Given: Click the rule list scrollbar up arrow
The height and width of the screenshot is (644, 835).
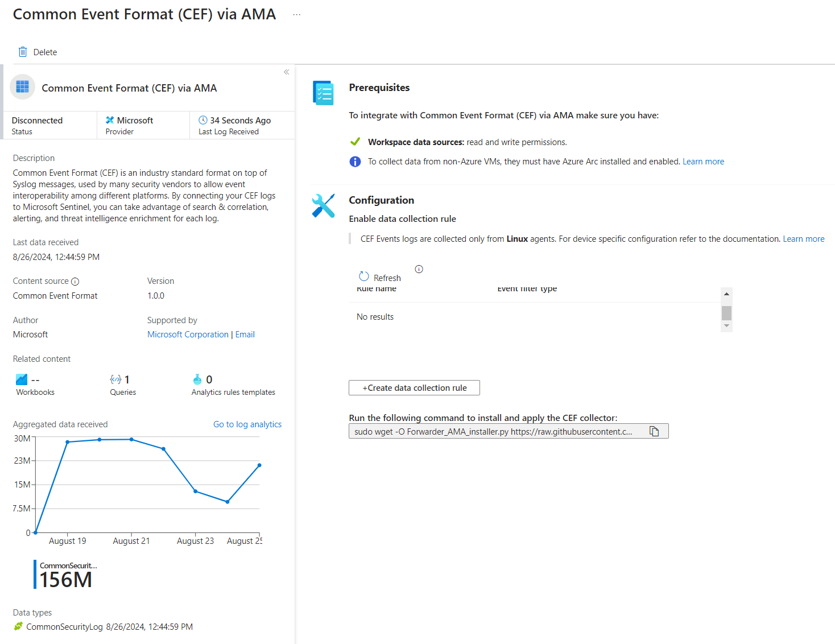Looking at the screenshot, I should tap(726, 294).
